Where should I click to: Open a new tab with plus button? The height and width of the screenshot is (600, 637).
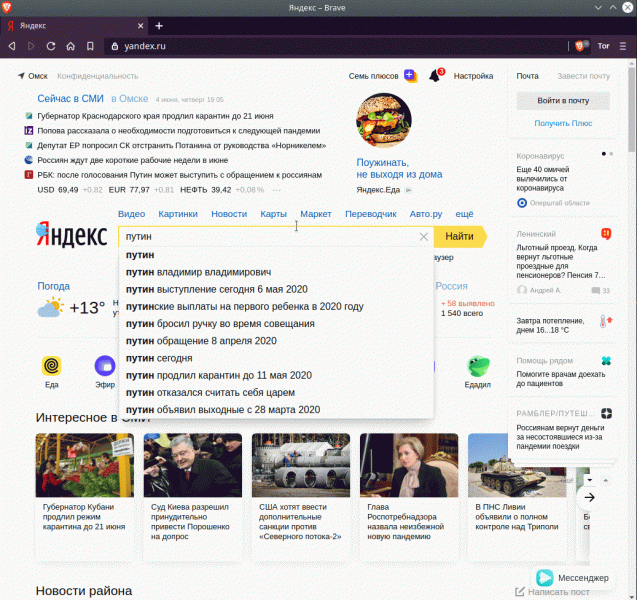(159, 26)
